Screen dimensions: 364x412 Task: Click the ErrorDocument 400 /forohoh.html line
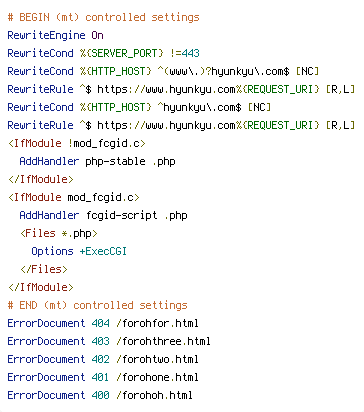click(100, 395)
